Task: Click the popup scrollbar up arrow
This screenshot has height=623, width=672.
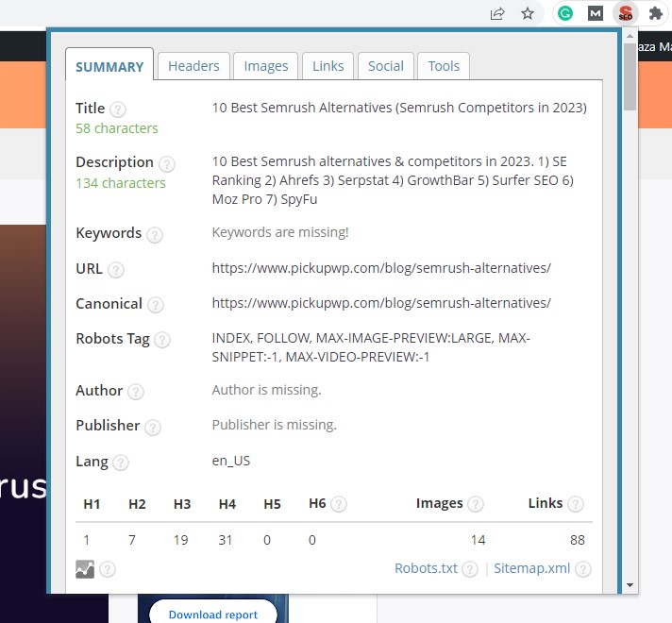Action: [x=630, y=37]
